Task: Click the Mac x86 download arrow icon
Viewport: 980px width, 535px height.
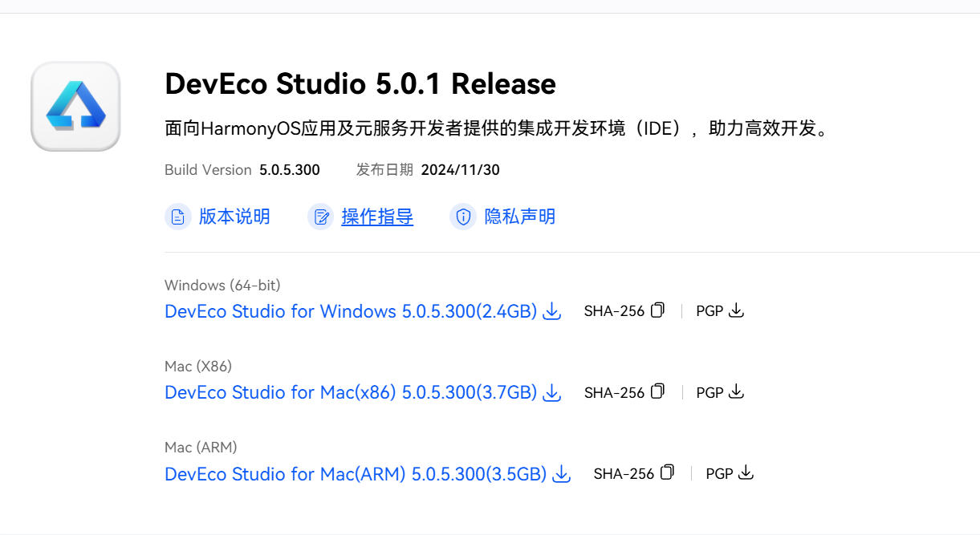Action: point(552,392)
